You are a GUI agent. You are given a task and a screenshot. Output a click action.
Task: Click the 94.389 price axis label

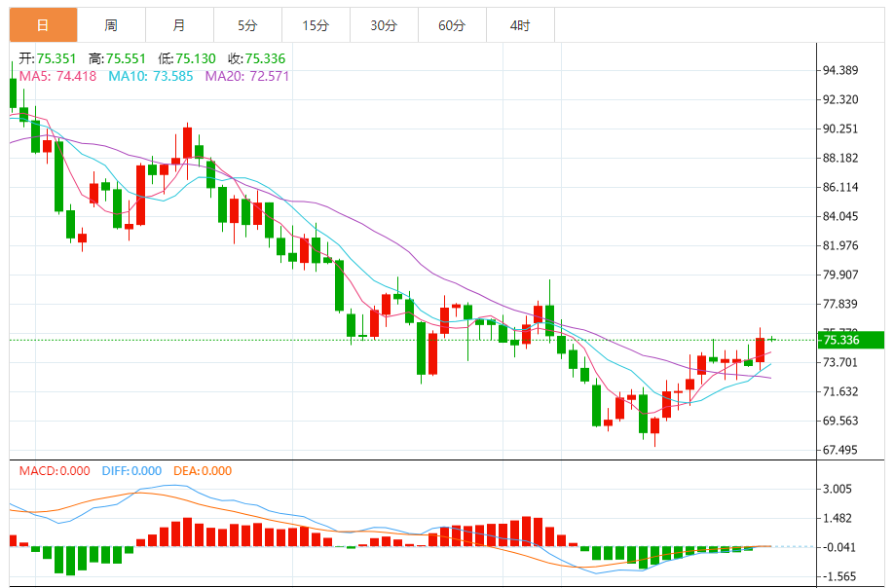click(x=840, y=71)
